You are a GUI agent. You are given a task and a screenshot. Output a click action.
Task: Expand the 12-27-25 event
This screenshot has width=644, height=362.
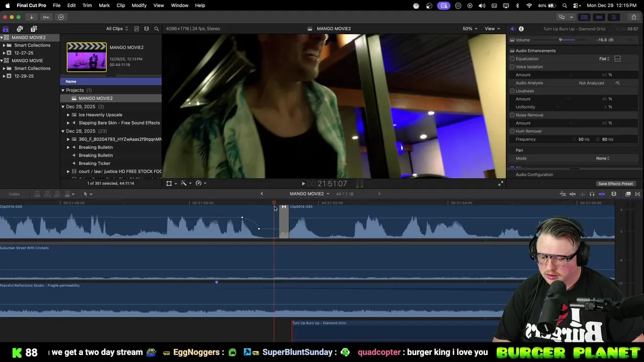pyautogui.click(x=4, y=53)
